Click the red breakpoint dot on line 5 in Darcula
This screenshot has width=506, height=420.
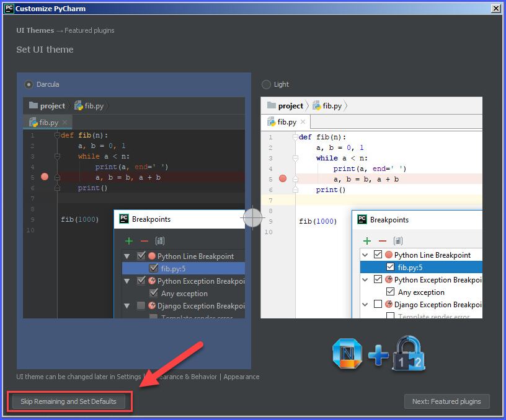click(x=45, y=177)
